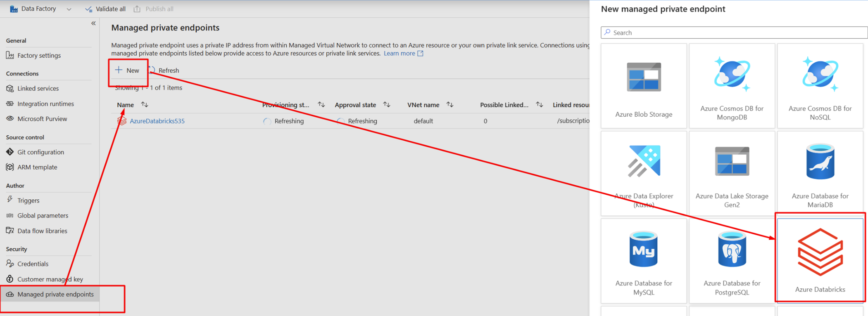Viewport: 868px width, 316px height.
Task: Open Linked services page
Action: click(38, 88)
